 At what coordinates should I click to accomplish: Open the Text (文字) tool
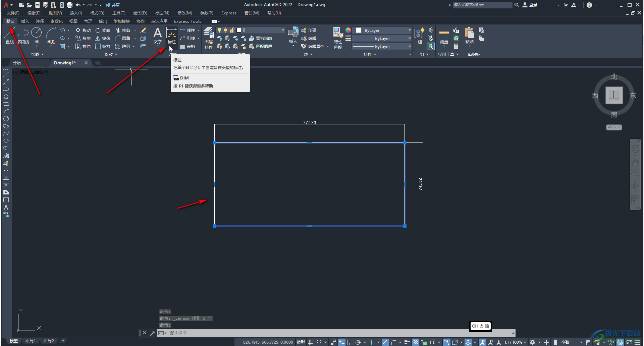158,36
